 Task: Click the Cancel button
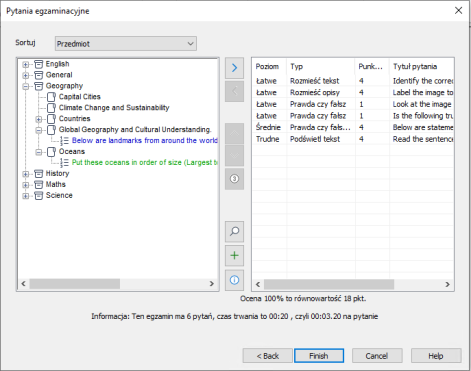377,356
